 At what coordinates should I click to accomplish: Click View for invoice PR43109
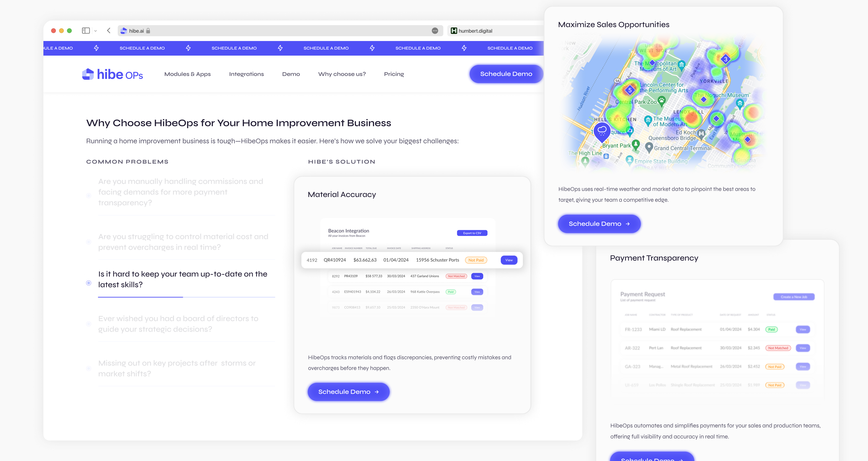(477, 276)
